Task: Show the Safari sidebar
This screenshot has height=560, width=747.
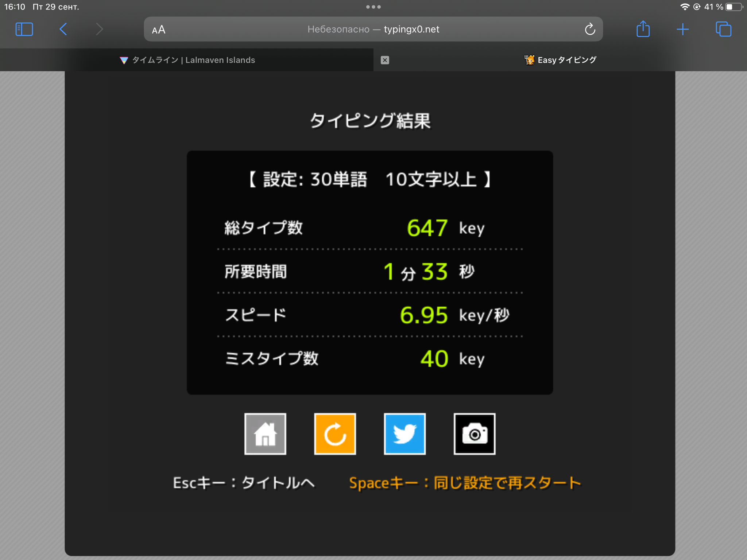Action: (x=24, y=29)
